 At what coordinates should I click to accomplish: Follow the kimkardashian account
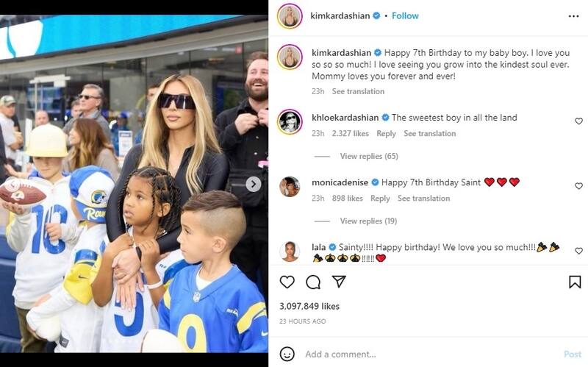tap(405, 15)
